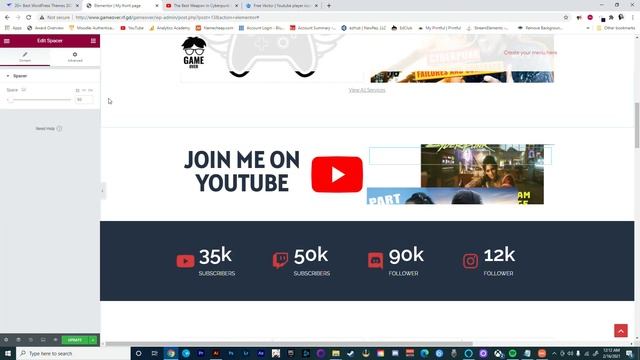Open the Elementor hamburger menu
Viewport: 640px width, 360px height.
coord(7,41)
